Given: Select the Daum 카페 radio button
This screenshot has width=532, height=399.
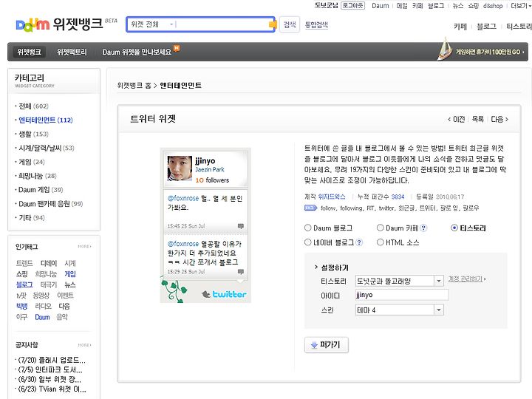Looking at the screenshot, I should (x=381, y=228).
